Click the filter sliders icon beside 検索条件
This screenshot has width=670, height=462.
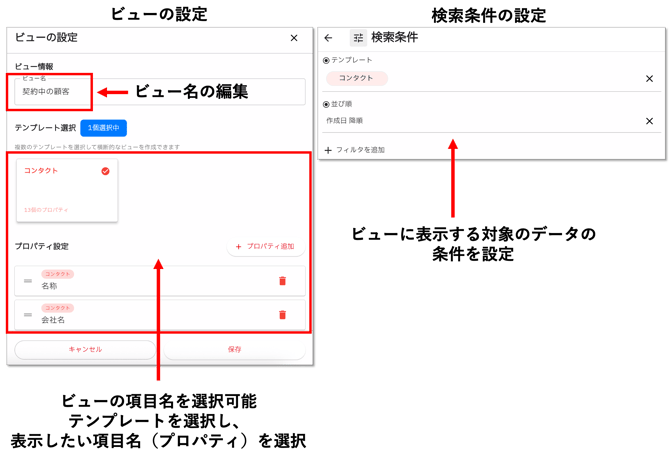point(358,38)
